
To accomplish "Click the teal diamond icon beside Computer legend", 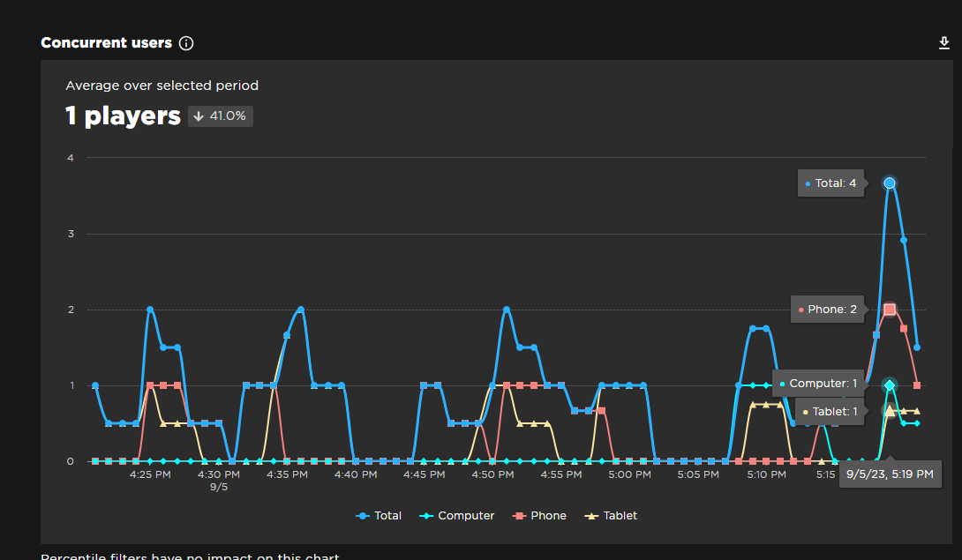I will [426, 515].
